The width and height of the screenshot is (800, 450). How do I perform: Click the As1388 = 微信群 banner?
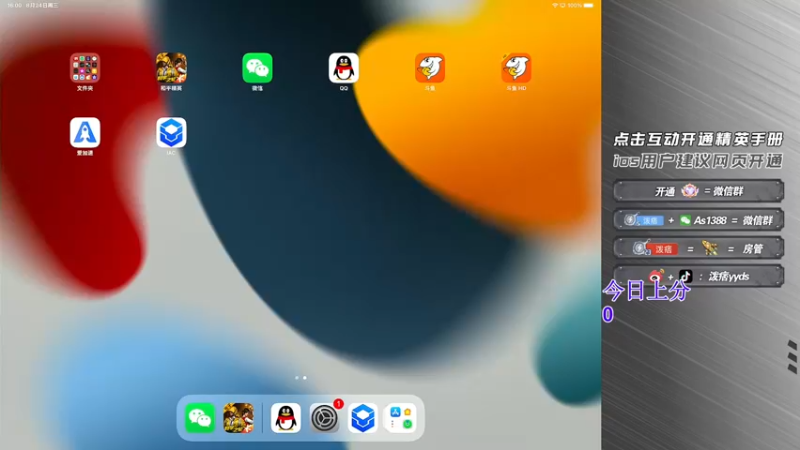tap(698, 220)
